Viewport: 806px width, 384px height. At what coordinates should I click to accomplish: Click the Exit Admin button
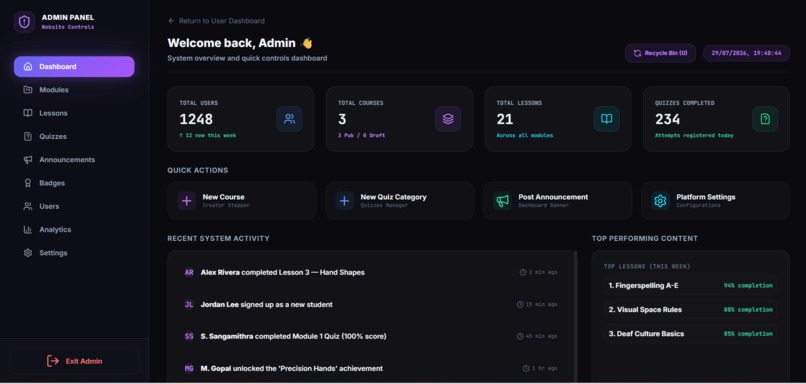74,361
